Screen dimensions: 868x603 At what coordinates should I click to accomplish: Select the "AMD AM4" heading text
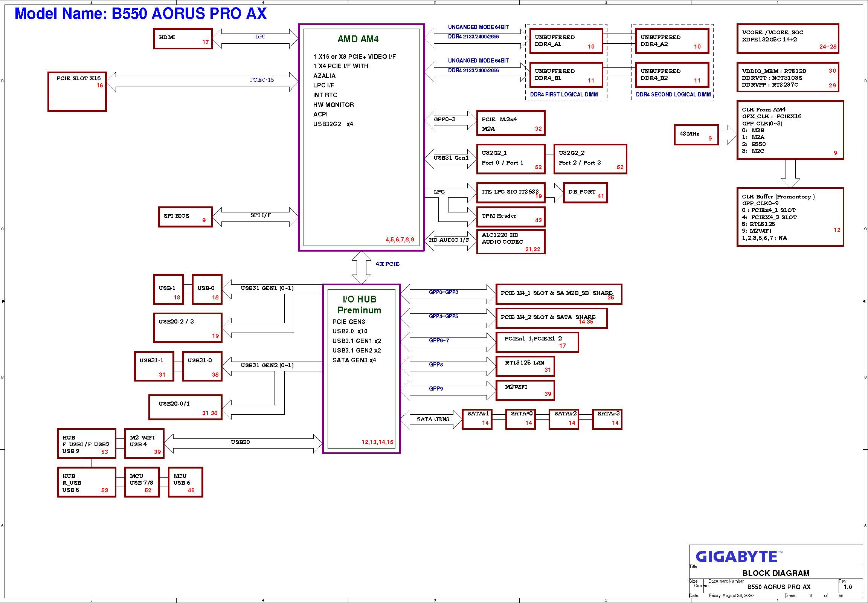358,39
